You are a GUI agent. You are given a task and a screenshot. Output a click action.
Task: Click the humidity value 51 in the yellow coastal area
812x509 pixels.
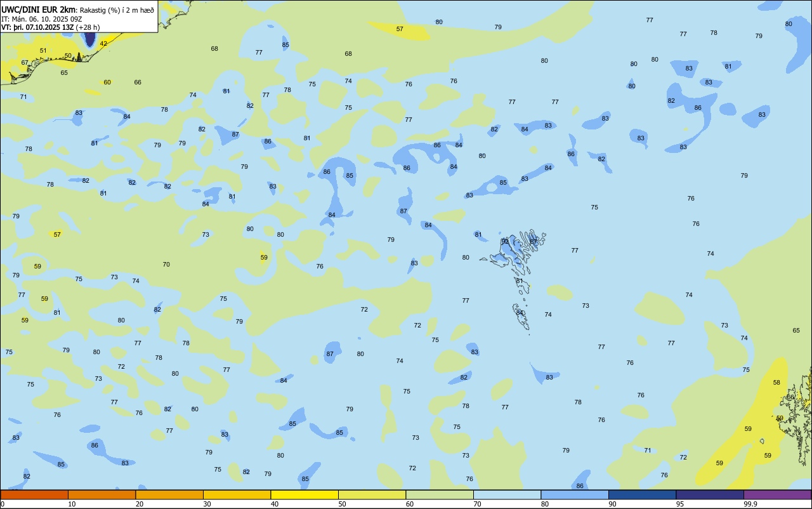[x=43, y=50]
